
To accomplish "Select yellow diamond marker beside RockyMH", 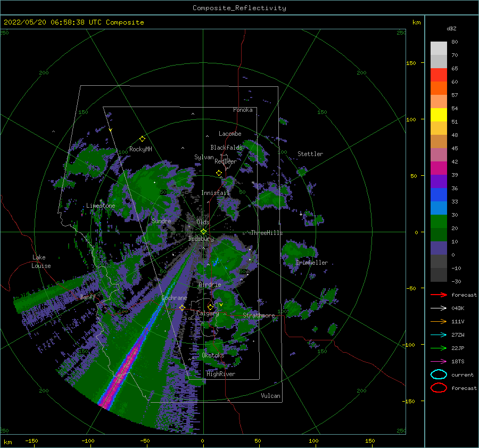I will (142, 139).
